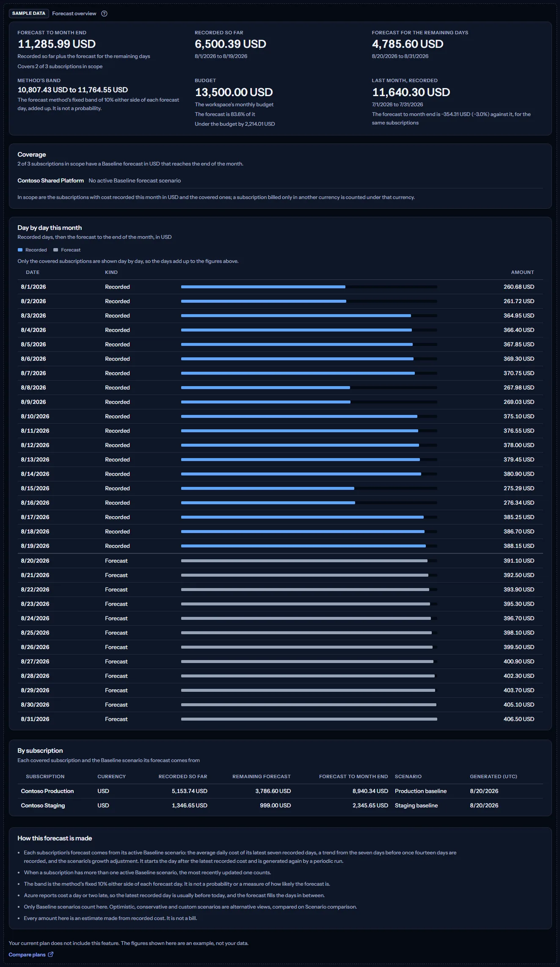560x967 pixels.
Task: Select the KIND column header
Action: tap(111, 272)
